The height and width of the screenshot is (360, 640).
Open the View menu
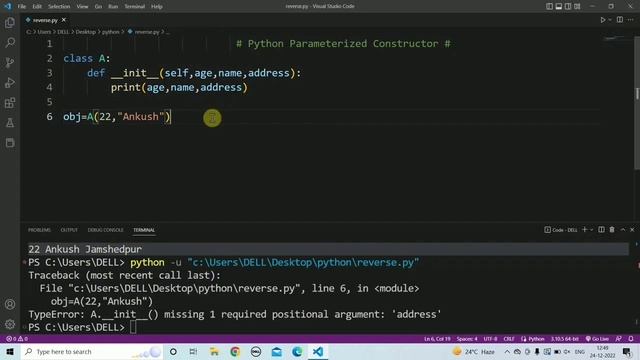click(x=82, y=7)
